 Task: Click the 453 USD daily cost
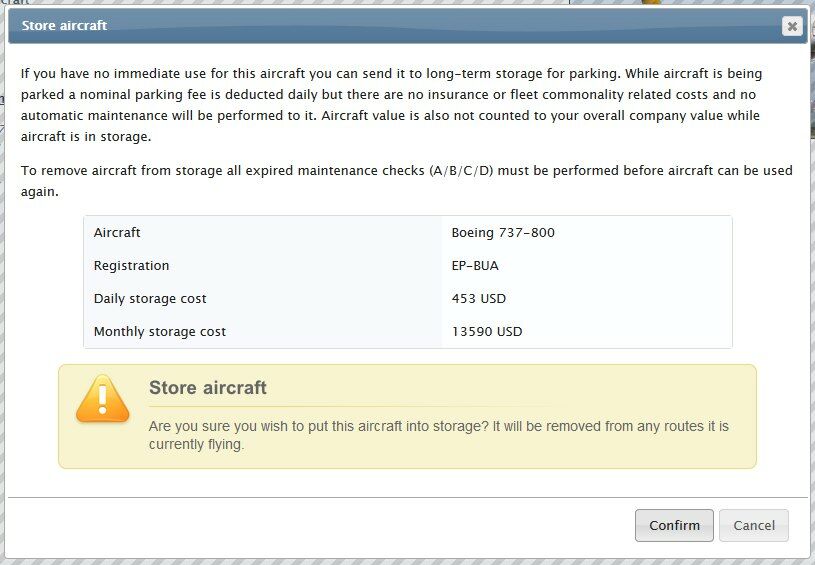tap(478, 298)
